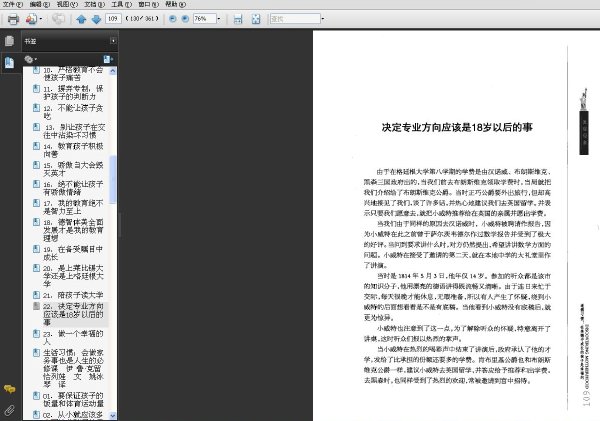Click the Bookmarks panel icon in sidebar
Viewport: 600px width, 421px height.
pos(10,62)
